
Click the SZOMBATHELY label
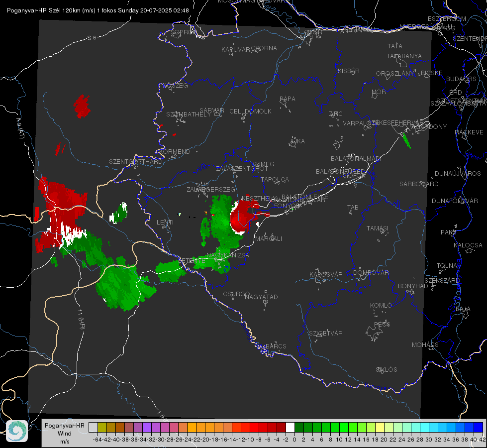(188, 114)
